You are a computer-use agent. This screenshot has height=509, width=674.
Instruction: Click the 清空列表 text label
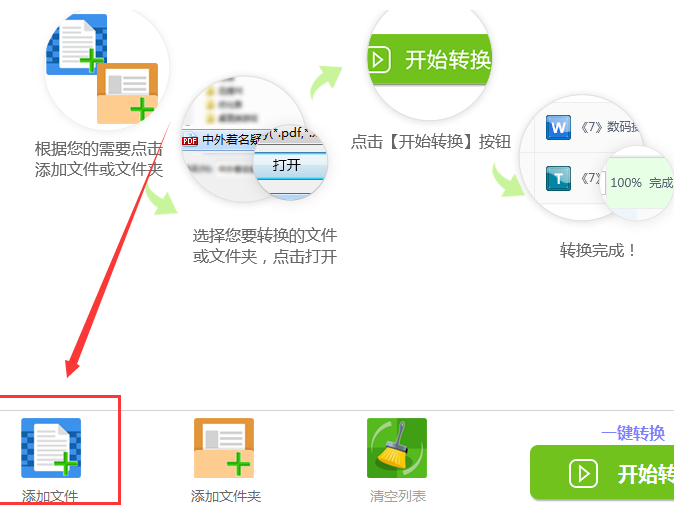pos(398,497)
